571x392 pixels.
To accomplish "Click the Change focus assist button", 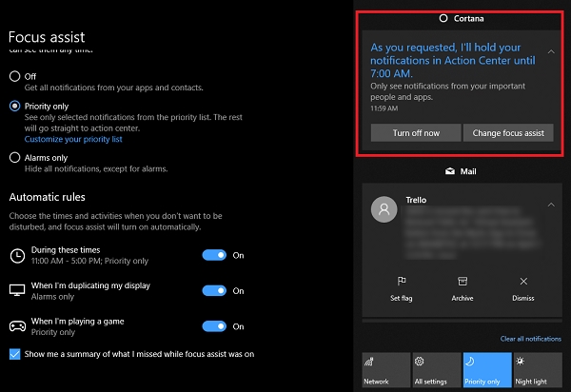I will coord(508,132).
